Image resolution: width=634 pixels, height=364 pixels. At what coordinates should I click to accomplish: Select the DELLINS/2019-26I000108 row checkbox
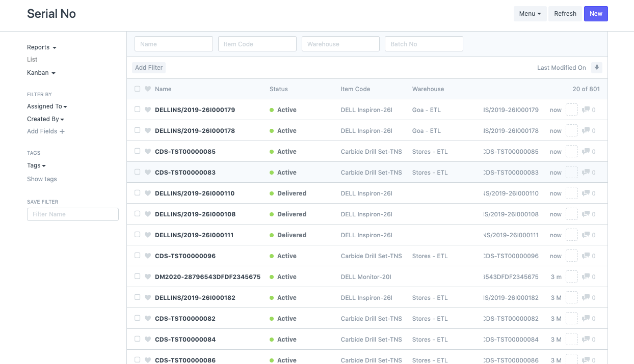coord(137,214)
